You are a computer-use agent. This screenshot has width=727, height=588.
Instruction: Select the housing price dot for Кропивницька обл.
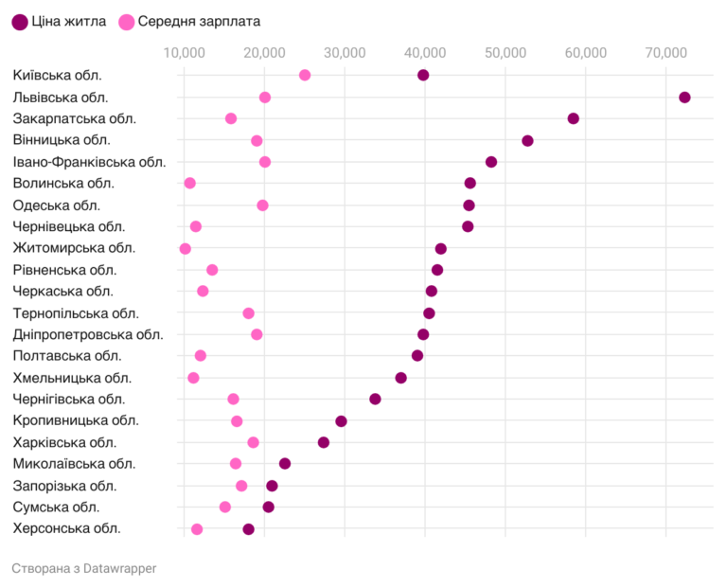(x=341, y=421)
